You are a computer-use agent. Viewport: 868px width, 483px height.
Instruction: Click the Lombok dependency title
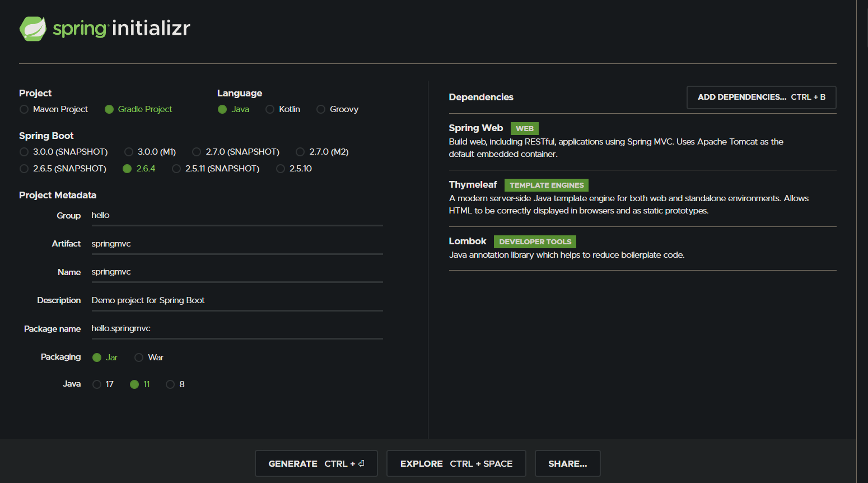point(468,241)
